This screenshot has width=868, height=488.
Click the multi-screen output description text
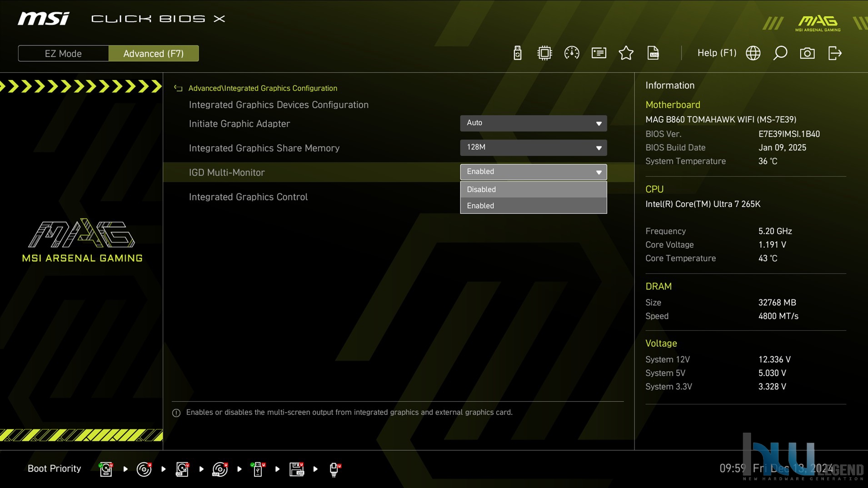click(349, 412)
